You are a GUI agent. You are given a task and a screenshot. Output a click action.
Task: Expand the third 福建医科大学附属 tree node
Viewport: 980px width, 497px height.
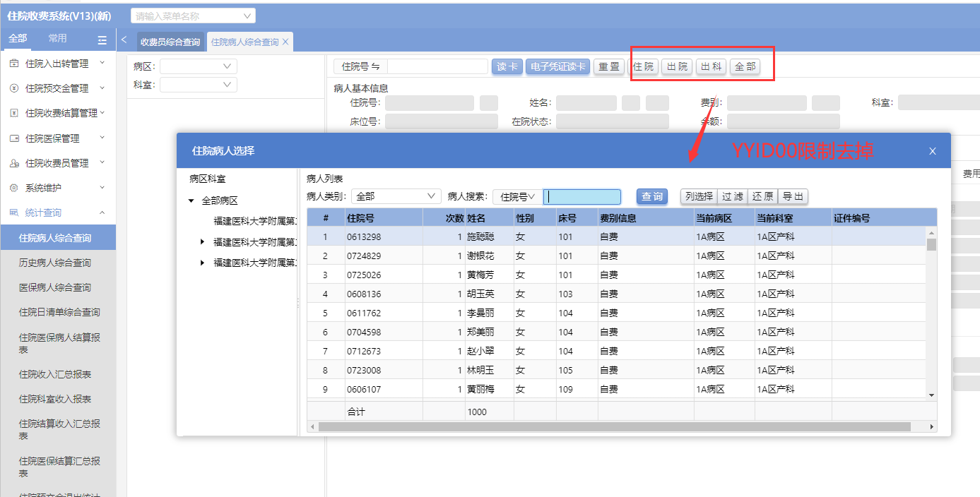203,263
